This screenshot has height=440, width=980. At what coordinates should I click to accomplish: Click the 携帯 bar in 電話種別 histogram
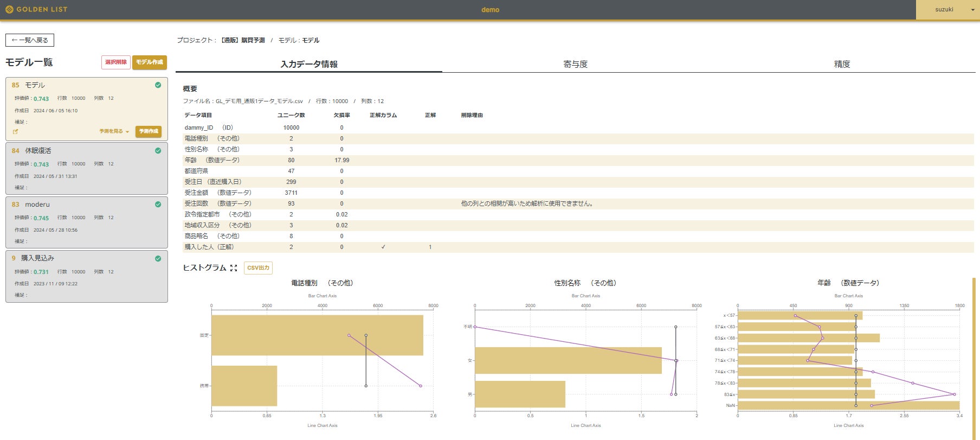point(244,386)
